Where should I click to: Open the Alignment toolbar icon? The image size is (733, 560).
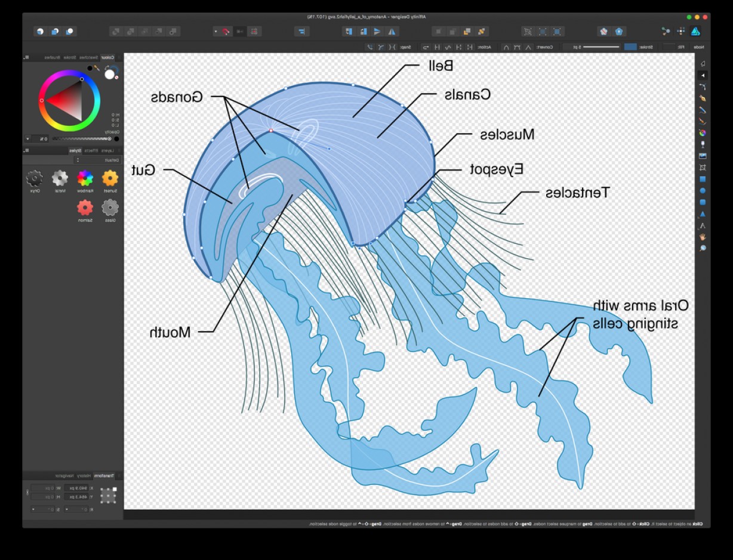(301, 31)
